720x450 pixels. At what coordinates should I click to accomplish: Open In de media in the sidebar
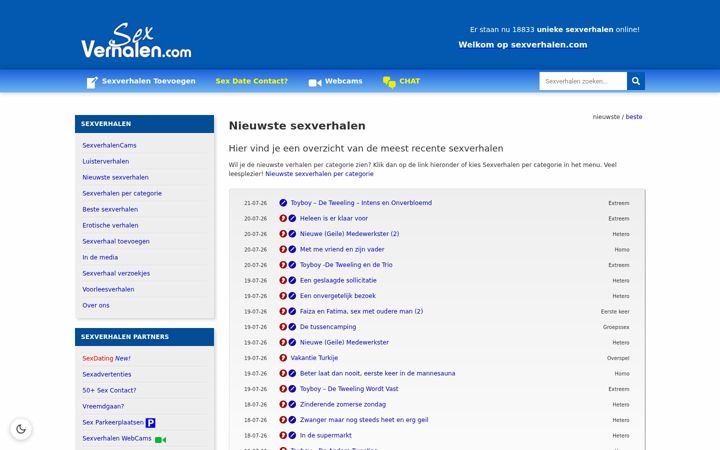(100, 258)
